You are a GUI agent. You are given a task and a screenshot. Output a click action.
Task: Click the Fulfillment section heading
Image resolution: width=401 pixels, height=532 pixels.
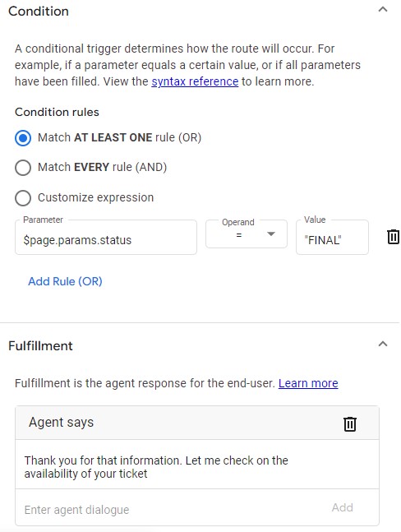coord(40,345)
